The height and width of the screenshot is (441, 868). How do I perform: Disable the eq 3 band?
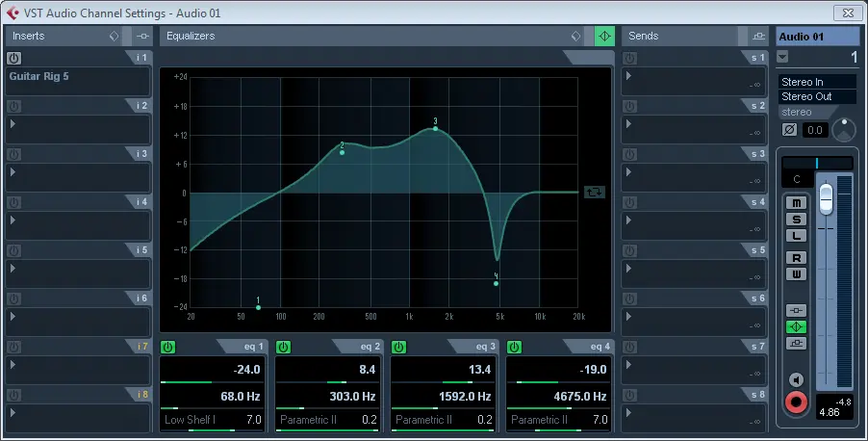[399, 347]
